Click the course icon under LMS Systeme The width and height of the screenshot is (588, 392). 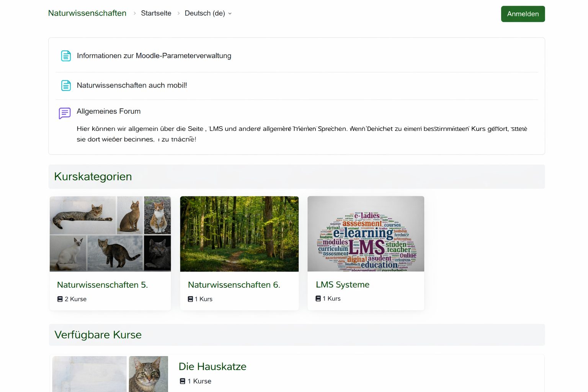[318, 299]
